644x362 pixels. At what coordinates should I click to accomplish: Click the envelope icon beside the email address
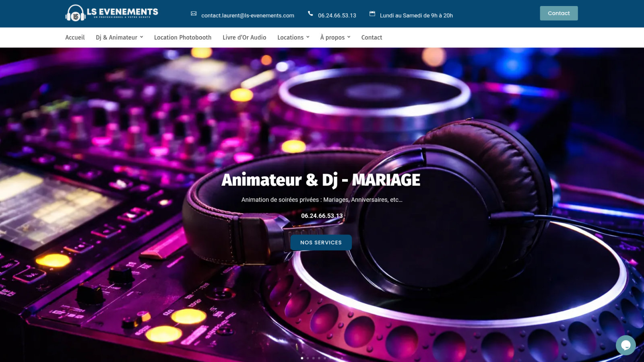tap(194, 14)
